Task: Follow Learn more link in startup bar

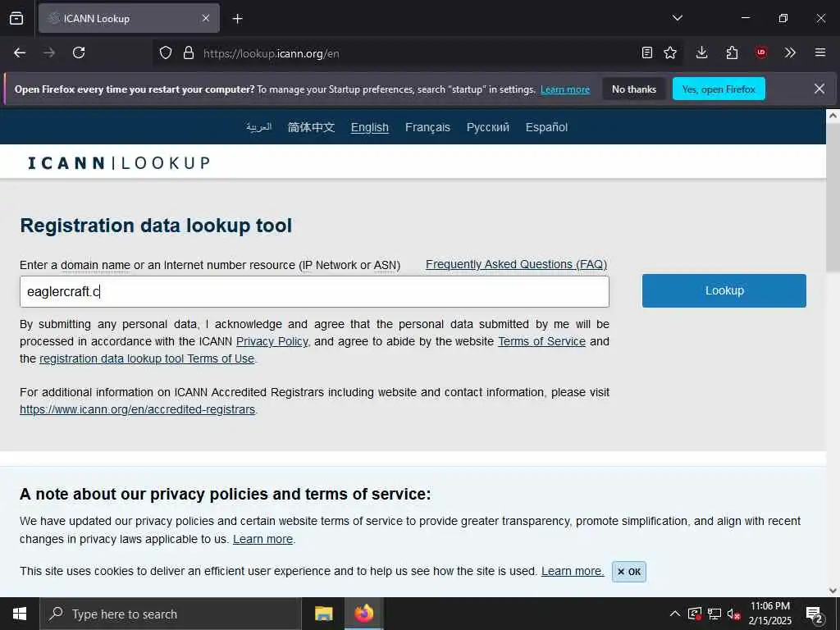Action: point(565,89)
